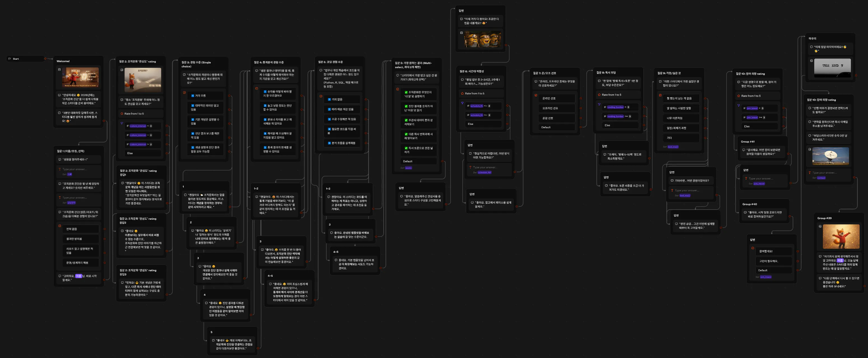
Task: Click the red choice-input icon in 질문 7: 온/오프 선호
Action: click(x=536, y=95)
